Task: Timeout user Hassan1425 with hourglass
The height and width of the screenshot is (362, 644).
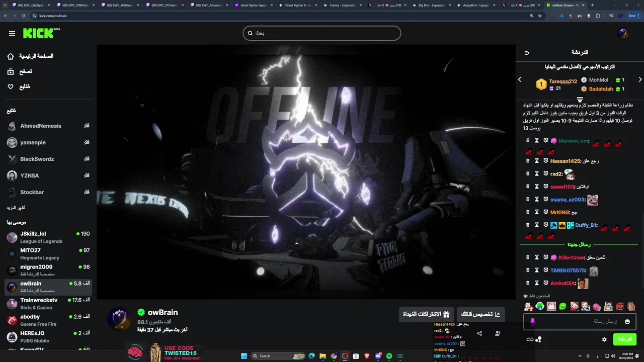Action: coord(537,161)
